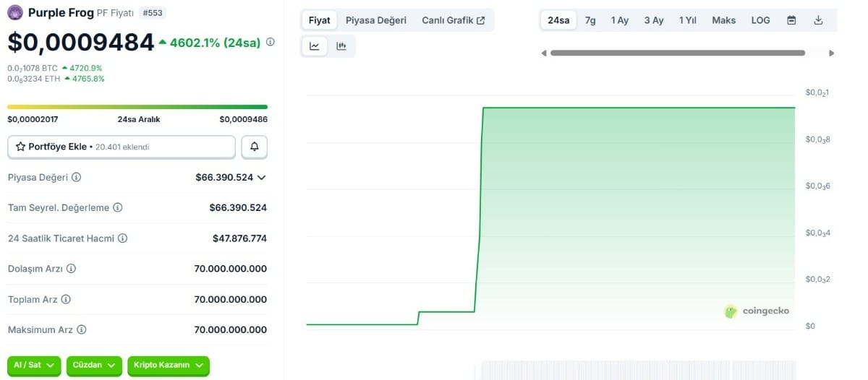
Task: Select the 7g time range
Action: [590, 20]
